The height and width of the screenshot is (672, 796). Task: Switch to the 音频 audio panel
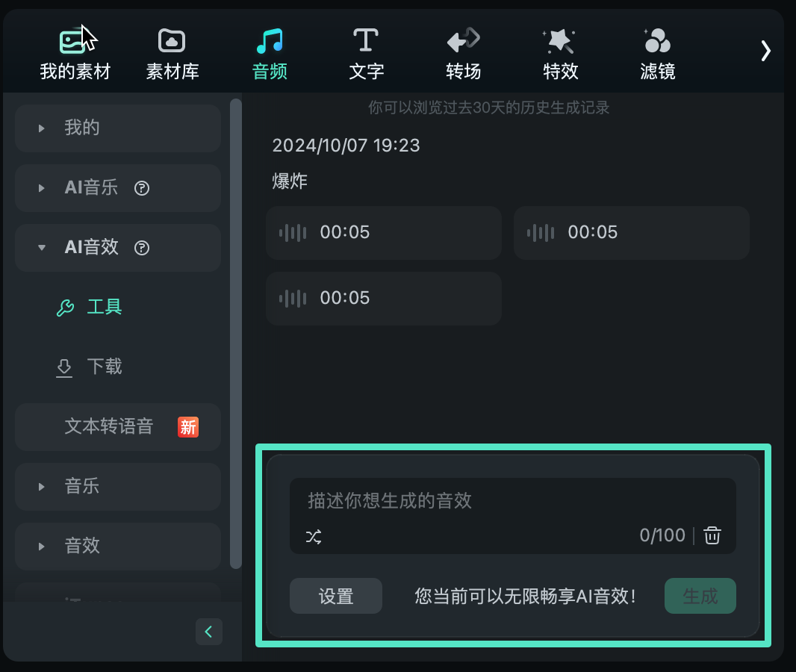(269, 51)
